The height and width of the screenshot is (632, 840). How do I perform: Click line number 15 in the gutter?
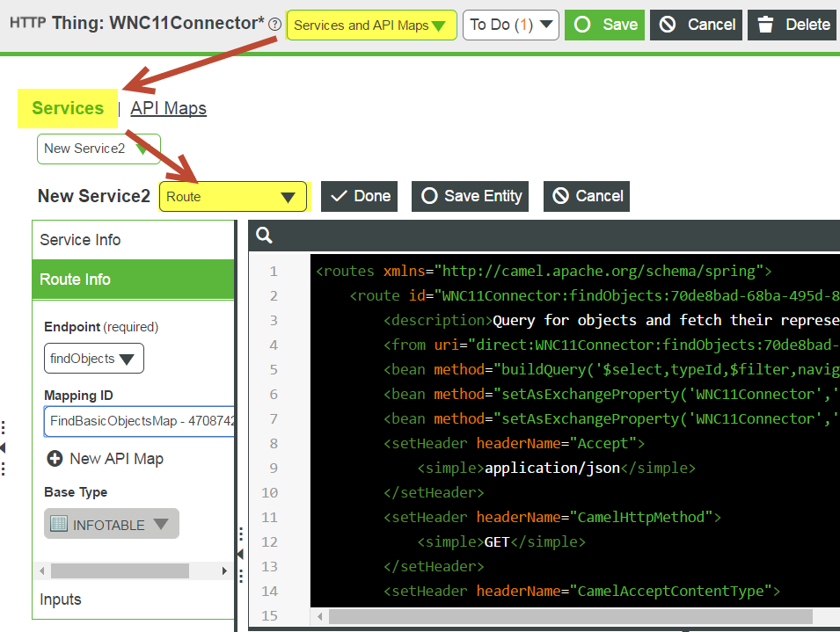pyautogui.click(x=269, y=616)
